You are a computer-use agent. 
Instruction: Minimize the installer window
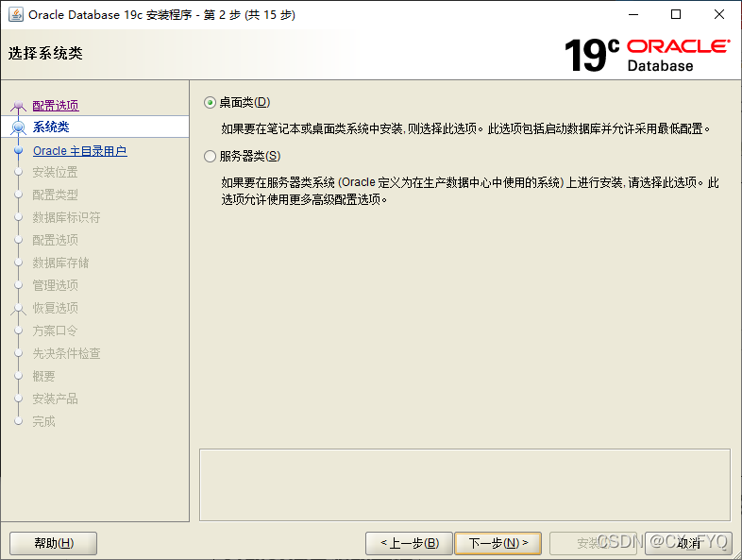point(633,14)
